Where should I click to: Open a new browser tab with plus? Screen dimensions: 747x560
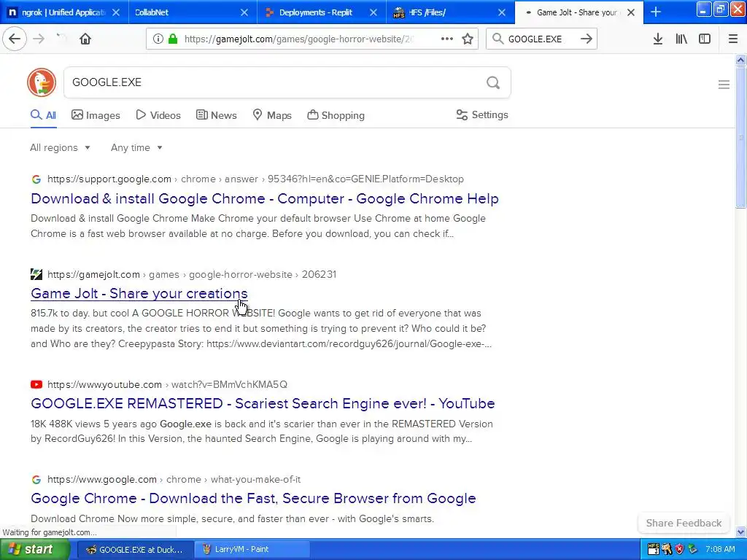pyautogui.click(x=656, y=12)
